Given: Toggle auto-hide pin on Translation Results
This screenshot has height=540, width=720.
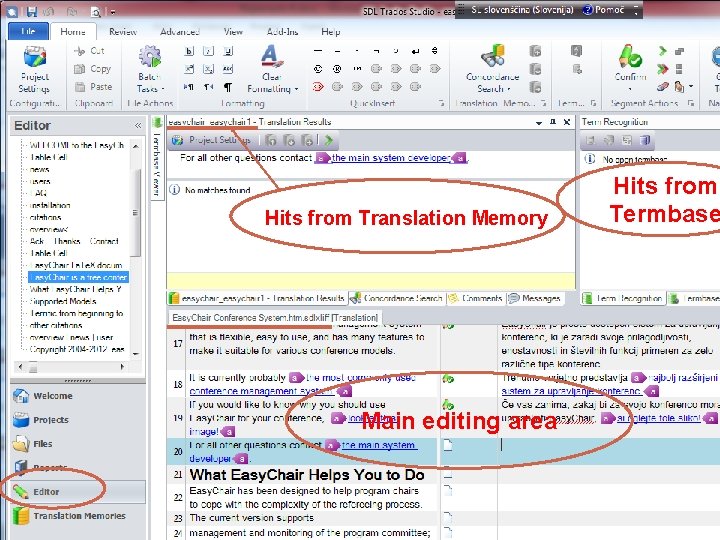Looking at the screenshot, I should point(553,122).
